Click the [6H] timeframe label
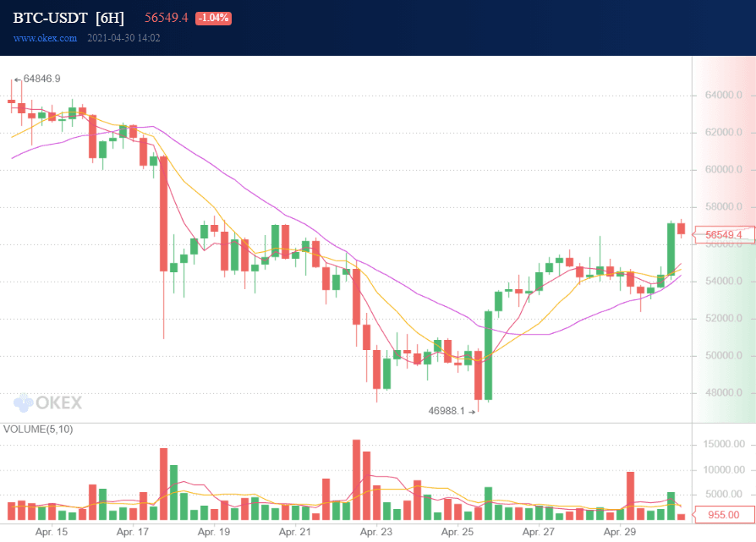 (x=110, y=18)
